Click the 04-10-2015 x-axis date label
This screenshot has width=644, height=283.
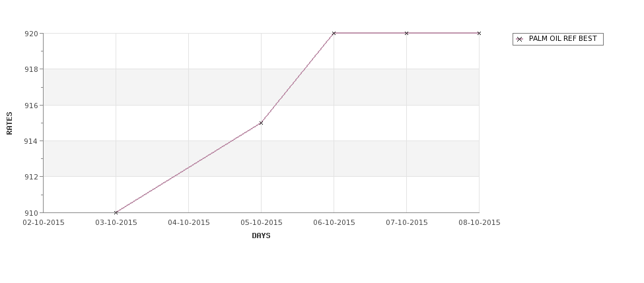[x=189, y=223]
